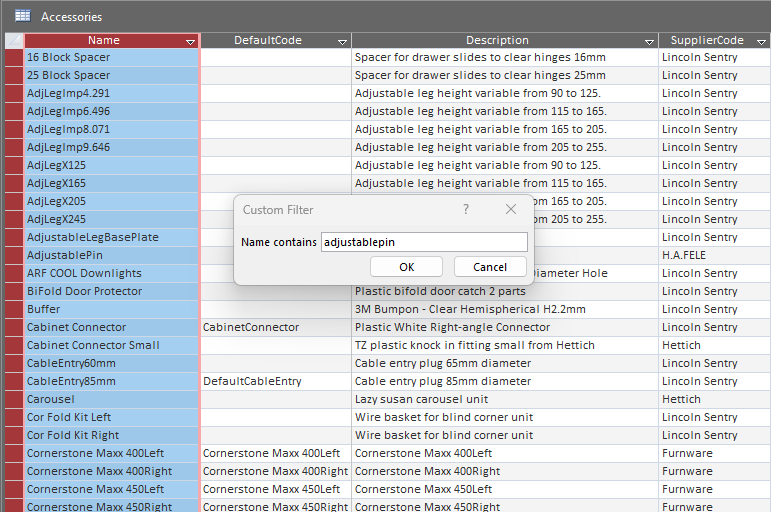Click the AdjLegX205 cell
Screen dimensions: 771x512
pyautogui.click(x=111, y=201)
